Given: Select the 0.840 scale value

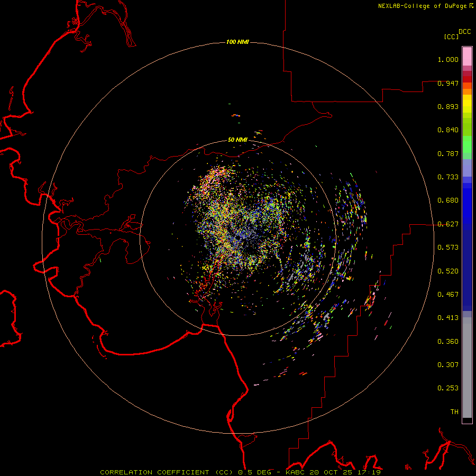Looking at the screenshot, I should coord(448,130).
